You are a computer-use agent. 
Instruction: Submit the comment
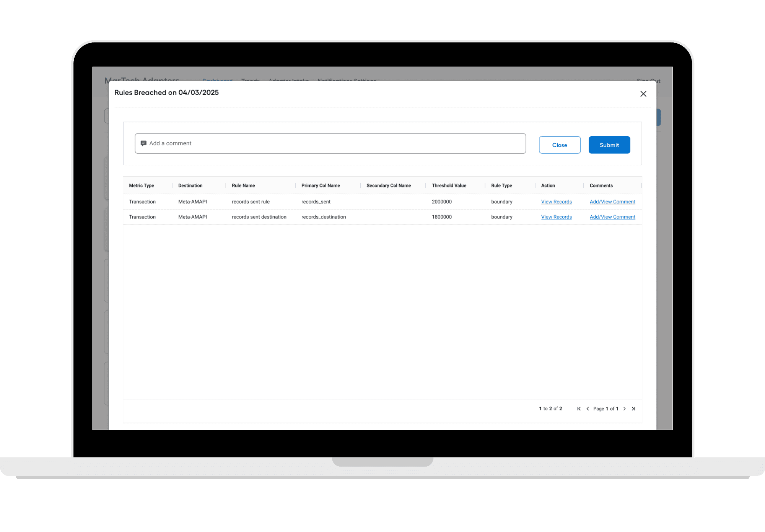pyautogui.click(x=609, y=145)
